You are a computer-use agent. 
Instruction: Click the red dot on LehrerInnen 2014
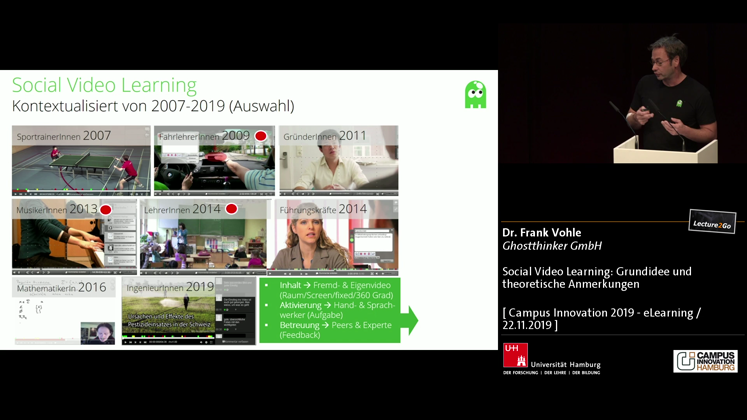click(x=231, y=209)
